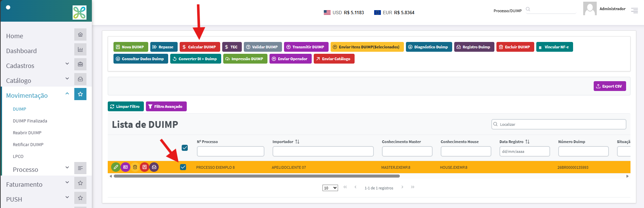The height and width of the screenshot is (208, 644).
Task: Click the sort arrows next to Importador
Action: [x=297, y=142]
